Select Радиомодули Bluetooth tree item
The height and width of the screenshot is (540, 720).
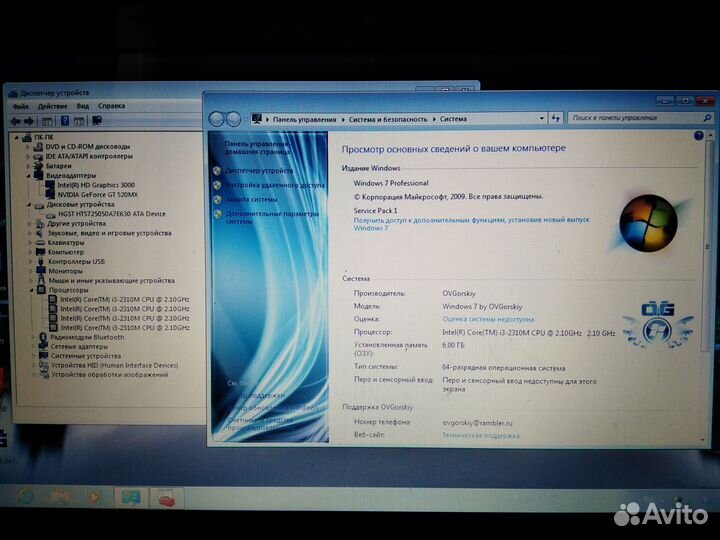[87, 337]
